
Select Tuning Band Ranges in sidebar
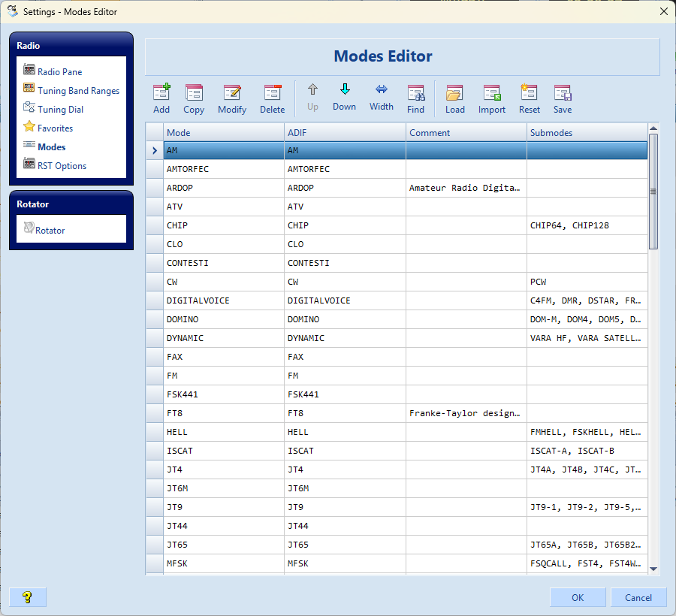[78, 91]
